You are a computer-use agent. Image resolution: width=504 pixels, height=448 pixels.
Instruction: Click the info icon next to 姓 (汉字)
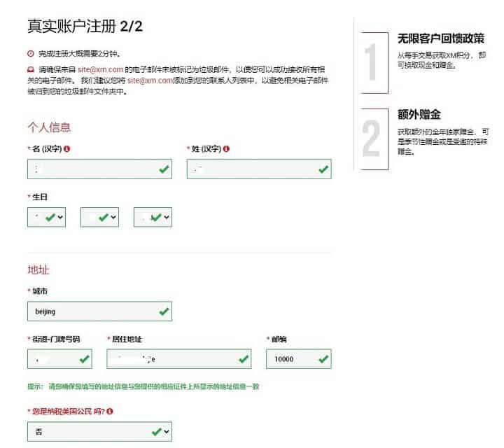[226, 149]
